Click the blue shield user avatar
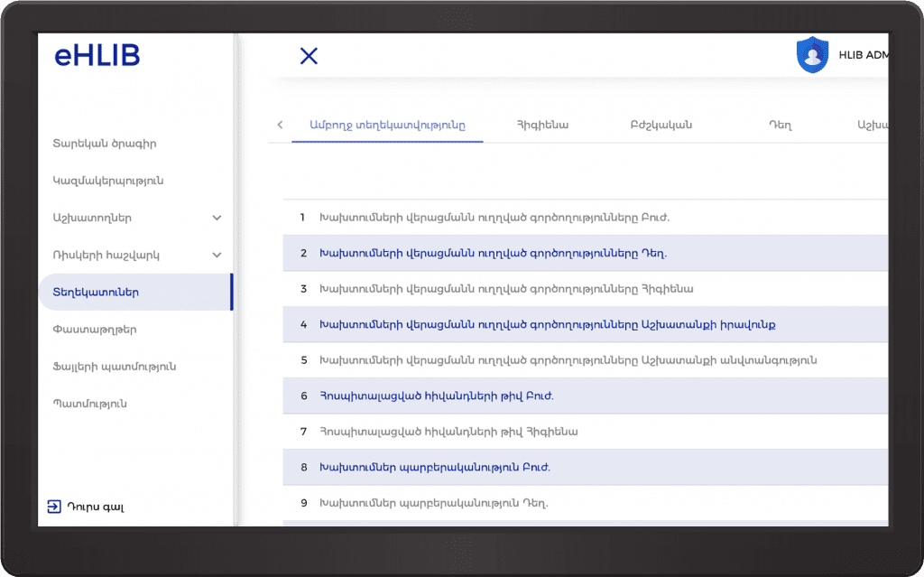This screenshot has height=577, width=924. (x=812, y=55)
